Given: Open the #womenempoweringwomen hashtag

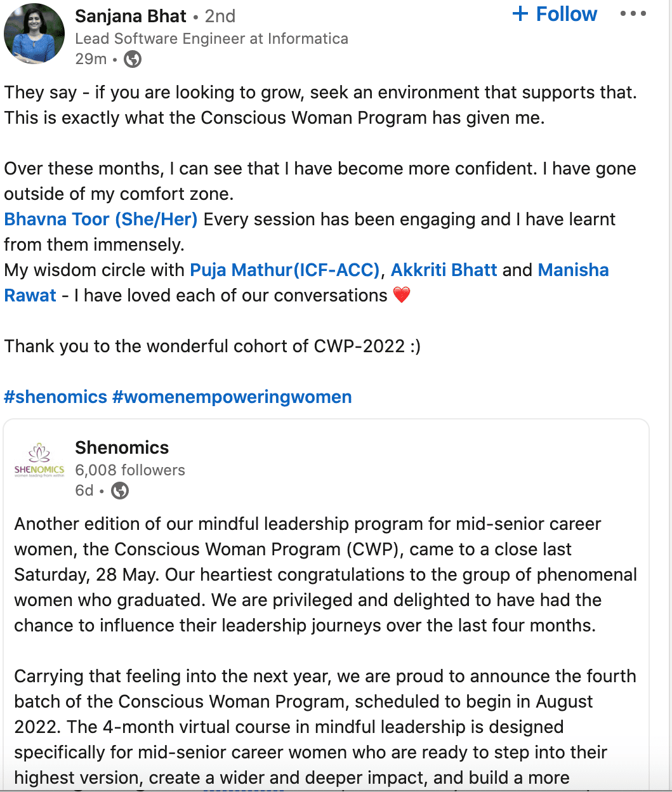Looking at the screenshot, I should 232,397.
